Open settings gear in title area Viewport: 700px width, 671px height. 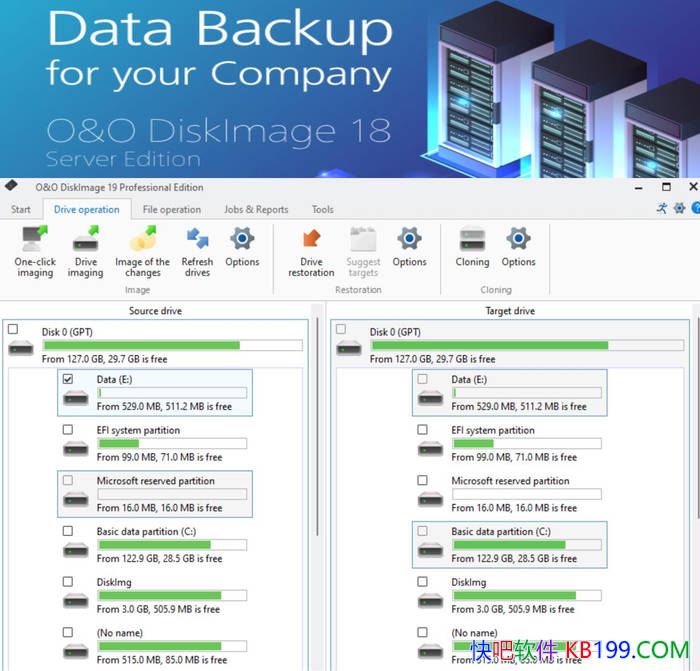(x=679, y=208)
